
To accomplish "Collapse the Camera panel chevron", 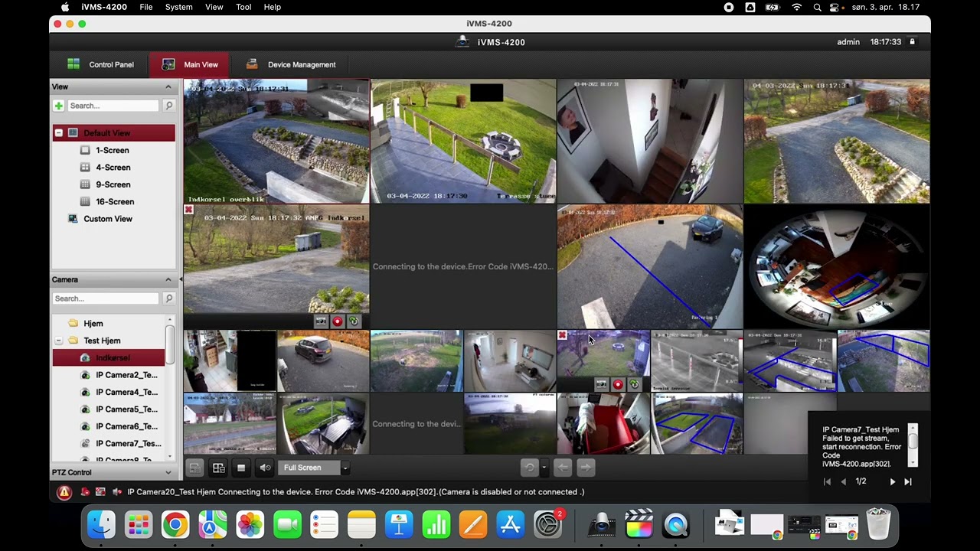I will [168, 280].
